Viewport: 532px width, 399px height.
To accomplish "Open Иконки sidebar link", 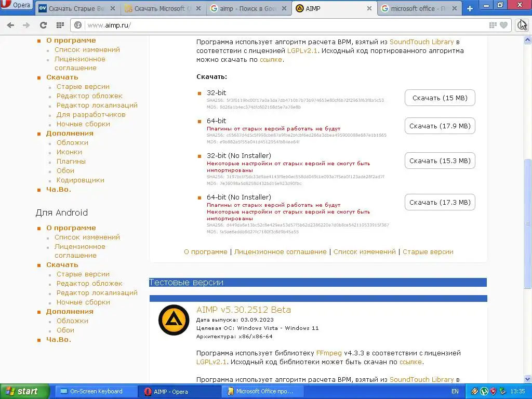I will [69, 152].
